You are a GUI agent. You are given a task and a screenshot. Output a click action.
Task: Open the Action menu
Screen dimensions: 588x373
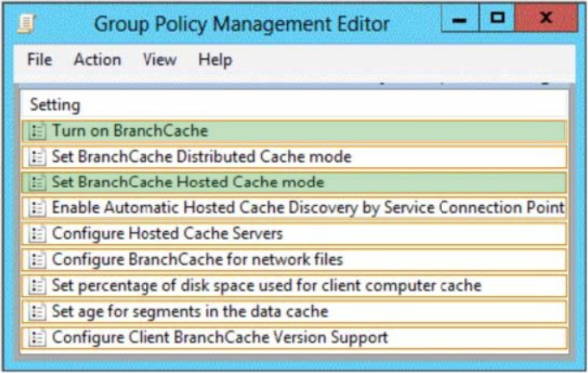click(98, 60)
